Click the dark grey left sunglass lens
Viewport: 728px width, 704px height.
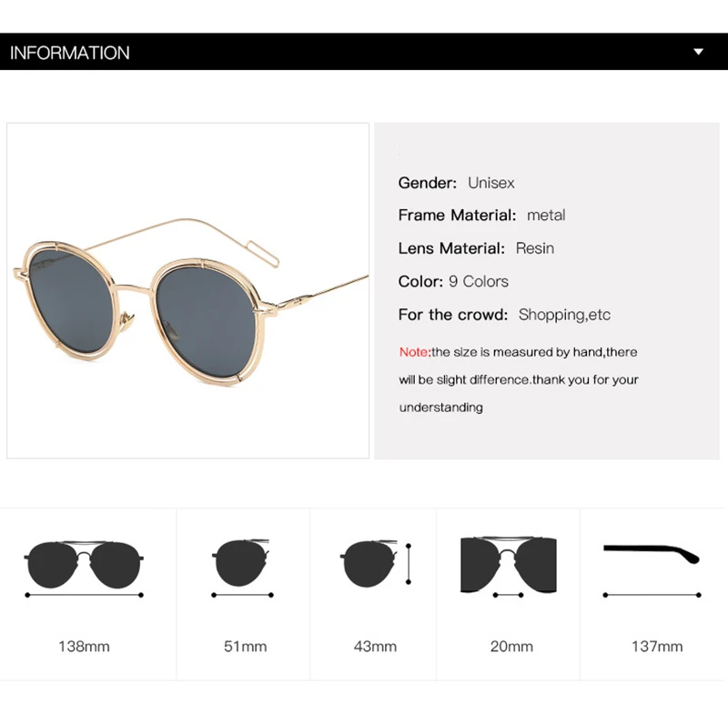pos(71,300)
